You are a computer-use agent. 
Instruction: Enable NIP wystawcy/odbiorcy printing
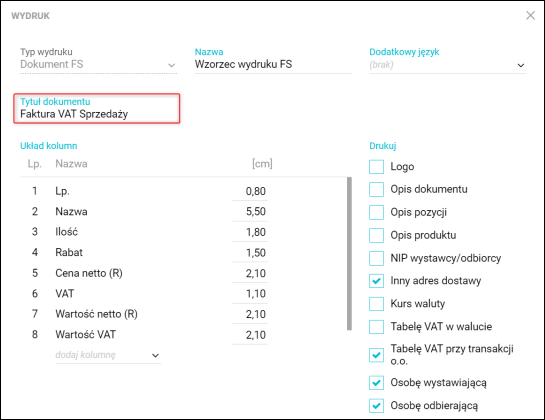coord(376,258)
